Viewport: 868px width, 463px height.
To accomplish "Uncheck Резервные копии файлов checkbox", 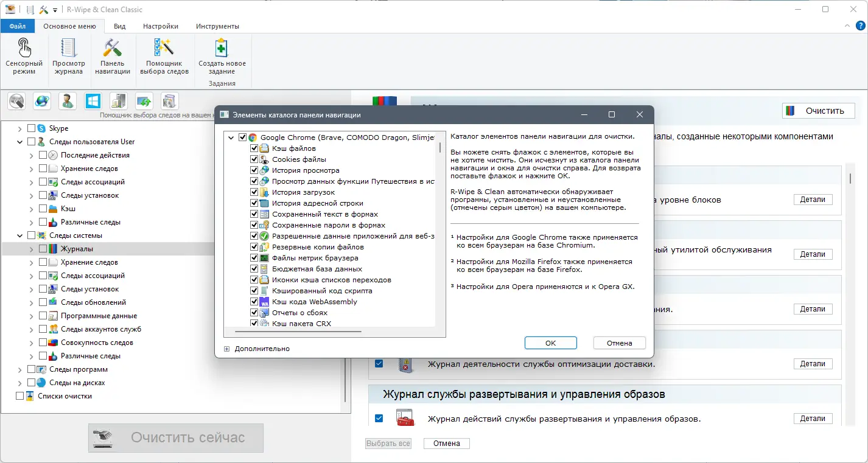I will 254,247.
